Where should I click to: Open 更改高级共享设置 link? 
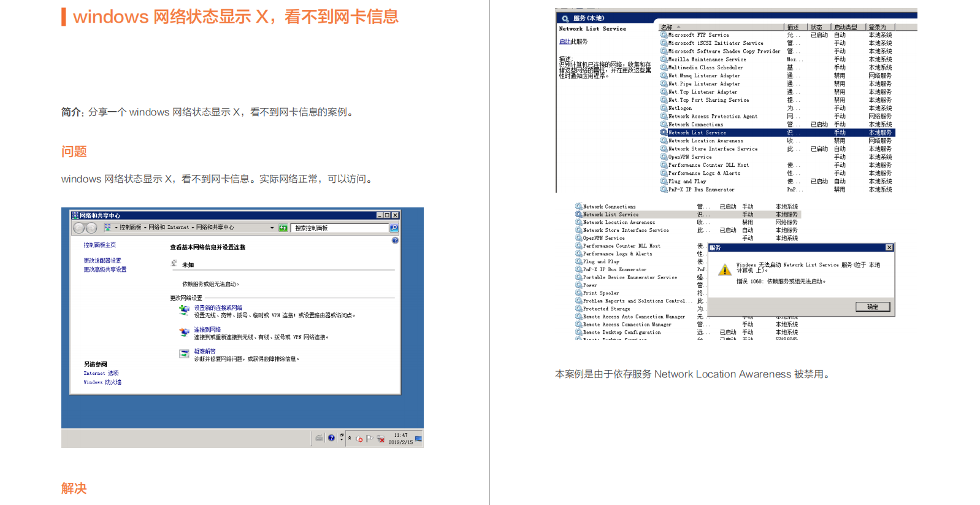coord(105,269)
